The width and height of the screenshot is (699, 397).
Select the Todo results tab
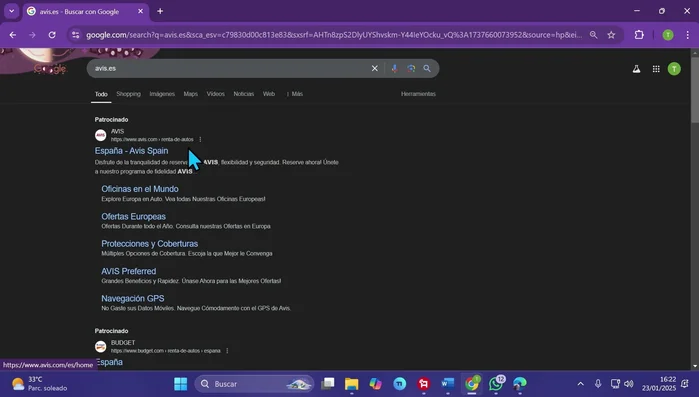[x=101, y=94]
